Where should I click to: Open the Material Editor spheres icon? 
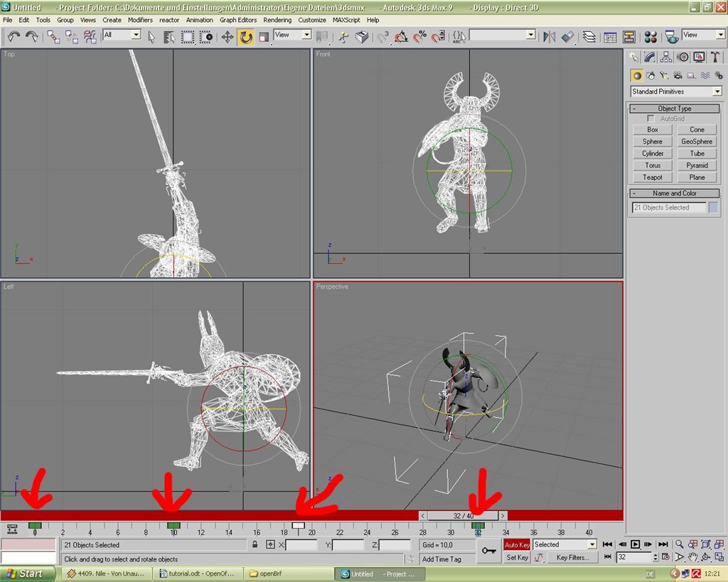pyautogui.click(x=651, y=37)
